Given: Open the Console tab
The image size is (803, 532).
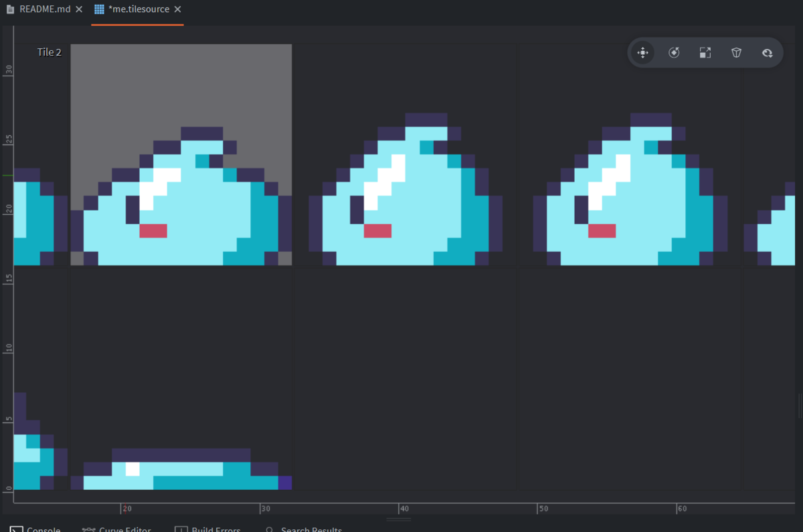Looking at the screenshot, I should 36,528.
